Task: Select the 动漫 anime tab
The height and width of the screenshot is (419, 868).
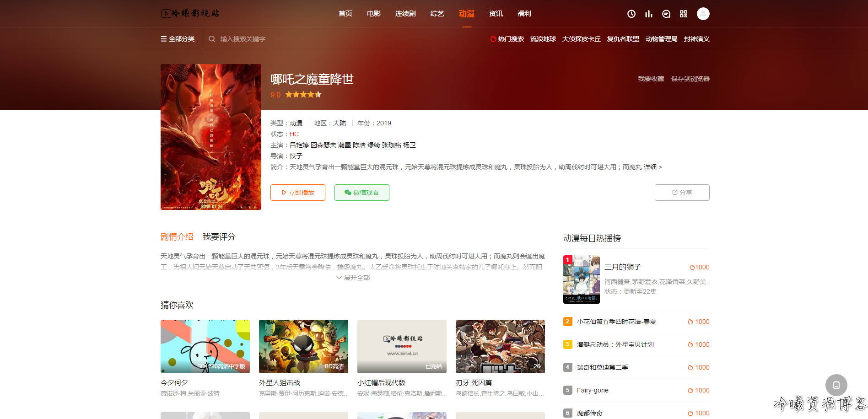Action: pyautogui.click(x=467, y=14)
